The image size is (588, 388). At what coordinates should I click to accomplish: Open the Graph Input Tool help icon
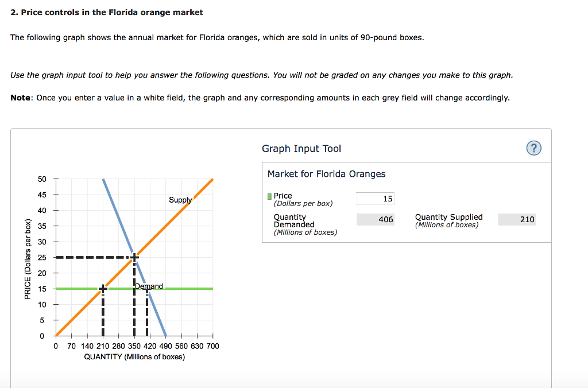(x=533, y=148)
